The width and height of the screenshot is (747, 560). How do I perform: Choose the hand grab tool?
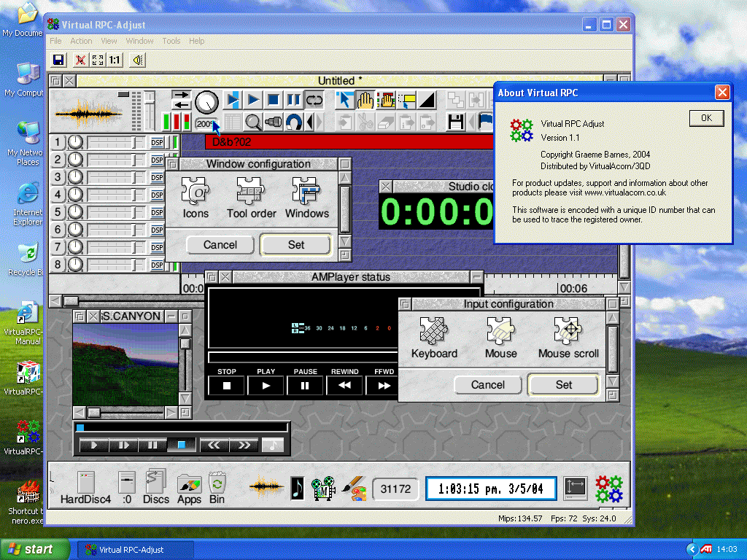point(365,100)
